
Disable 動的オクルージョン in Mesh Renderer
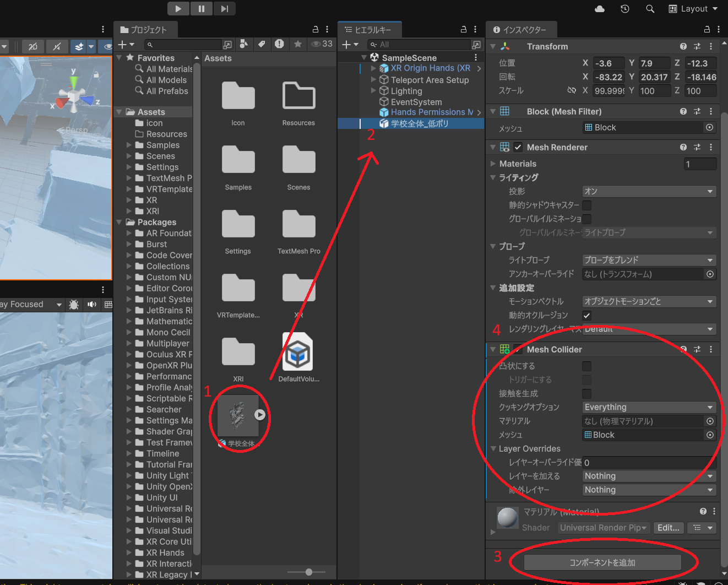click(x=586, y=315)
